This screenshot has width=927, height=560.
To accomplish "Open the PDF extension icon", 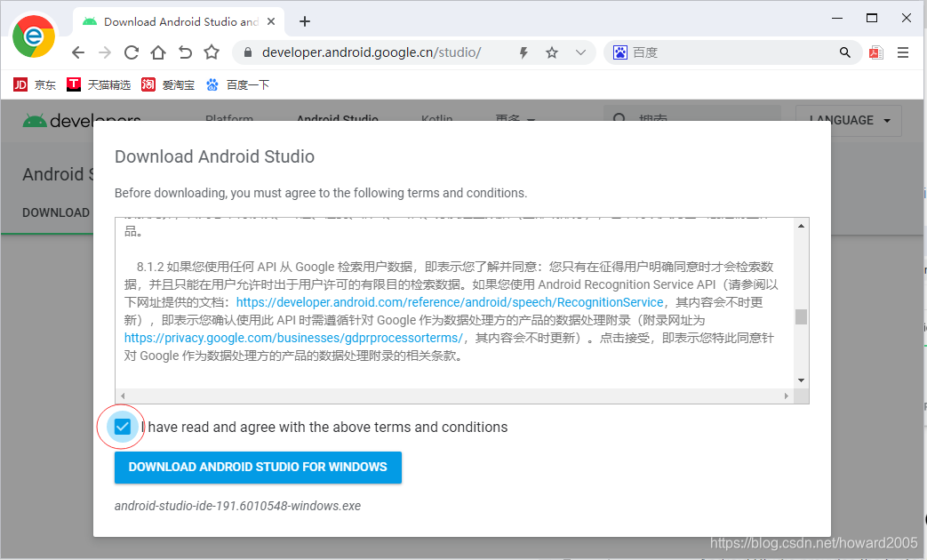I will point(876,52).
